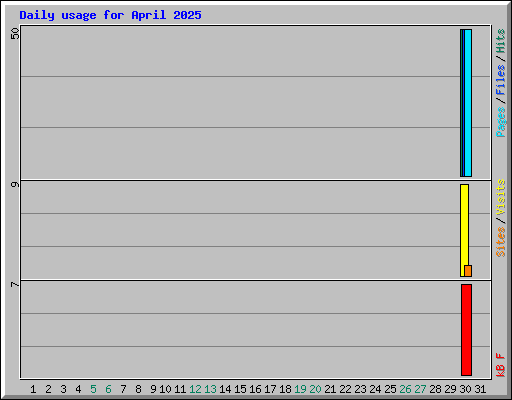Image resolution: width=512 pixels, height=400 pixels.
Task: Click day 1 on the x-axis
Action: [x=33, y=389]
